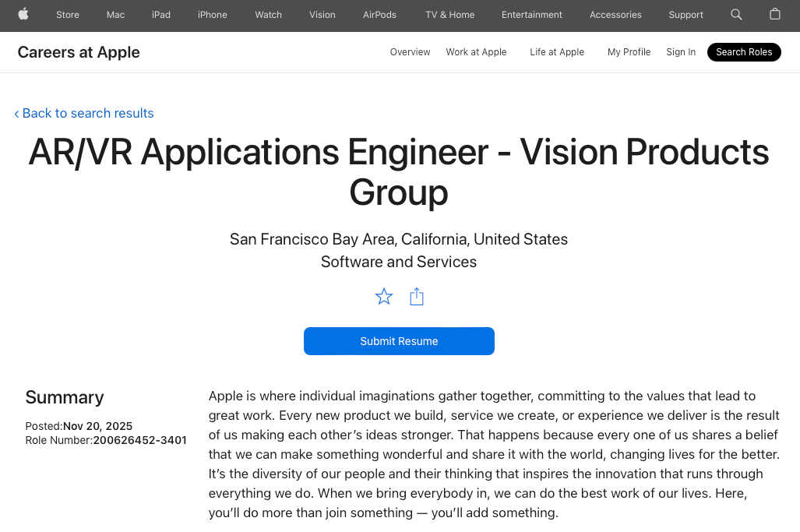Navigate to AirPods in the menu bar
Viewport: 800px width, 532px height.
379,15
